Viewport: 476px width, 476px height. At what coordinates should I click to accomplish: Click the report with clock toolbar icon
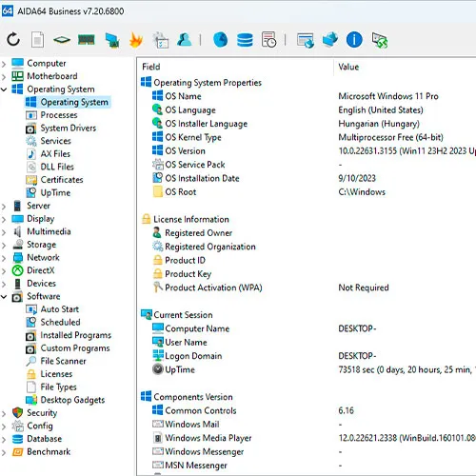point(268,40)
